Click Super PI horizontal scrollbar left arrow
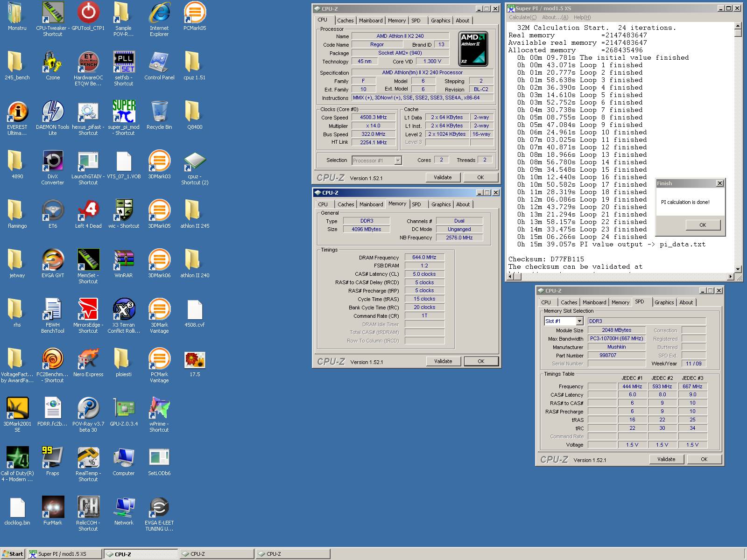The height and width of the screenshot is (560, 747). (510, 276)
